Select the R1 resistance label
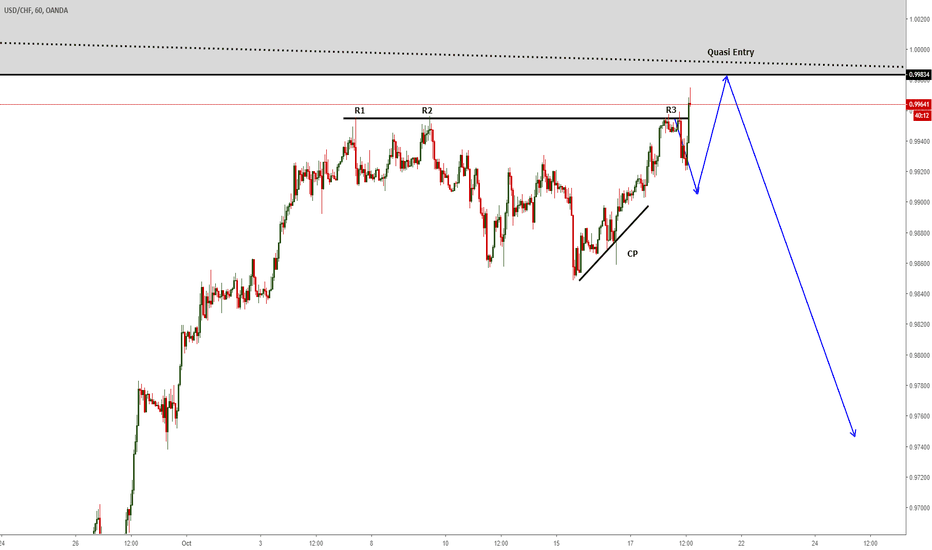Image resolution: width=932 pixels, height=550 pixels. [x=360, y=111]
